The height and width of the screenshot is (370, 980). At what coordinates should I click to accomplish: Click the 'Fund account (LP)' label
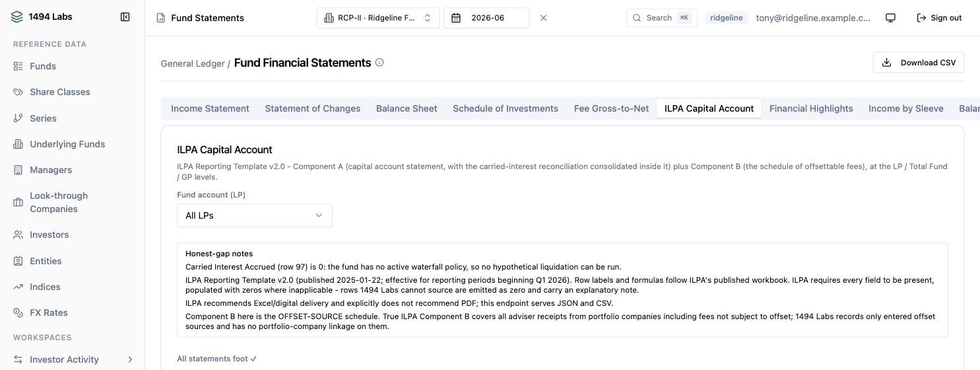pyautogui.click(x=211, y=195)
